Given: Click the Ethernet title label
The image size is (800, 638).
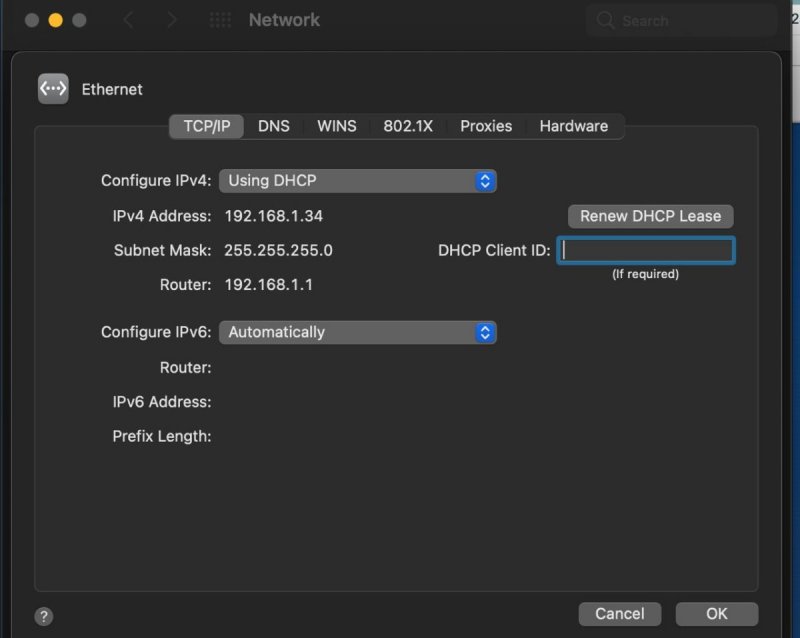Looking at the screenshot, I should tap(112, 89).
